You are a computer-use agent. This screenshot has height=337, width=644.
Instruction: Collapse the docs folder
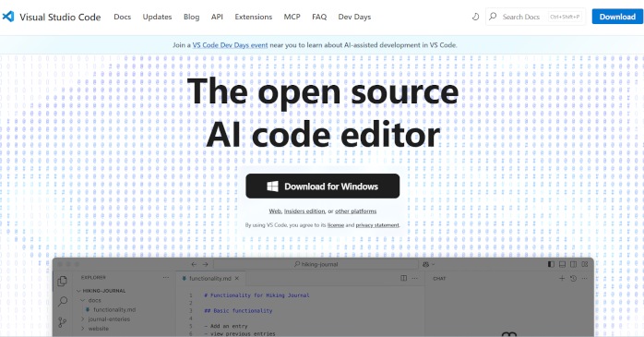[x=90, y=300]
